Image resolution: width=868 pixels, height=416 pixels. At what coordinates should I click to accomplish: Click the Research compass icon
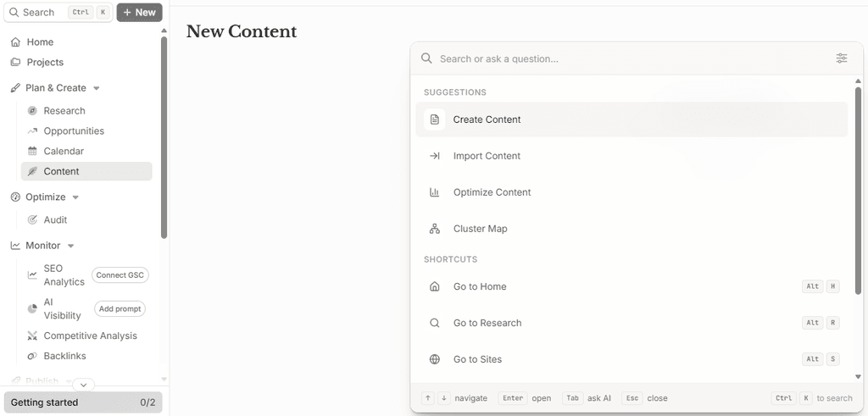click(33, 111)
